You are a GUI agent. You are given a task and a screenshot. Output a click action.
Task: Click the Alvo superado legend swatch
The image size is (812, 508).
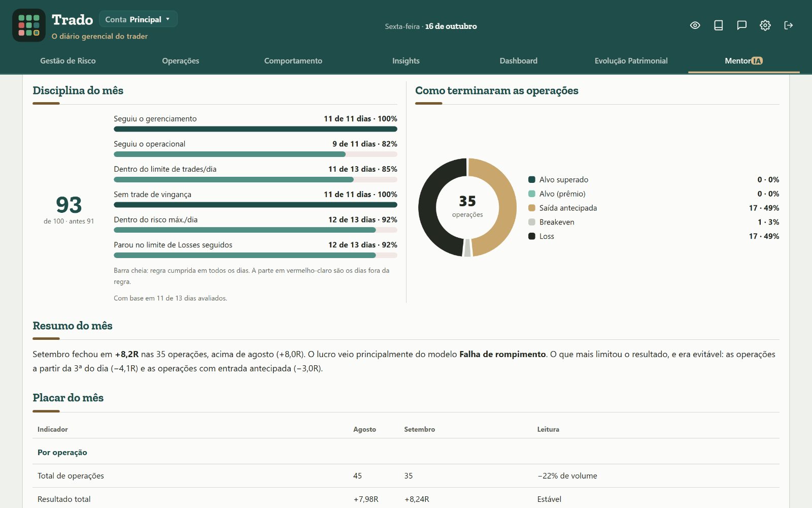(x=532, y=179)
